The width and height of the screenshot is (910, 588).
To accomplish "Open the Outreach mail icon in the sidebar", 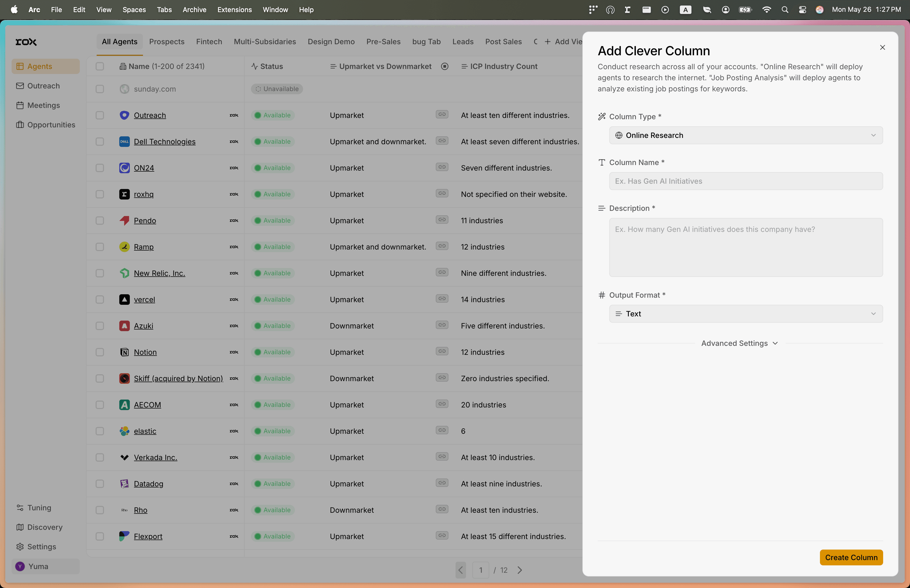I will pyautogui.click(x=20, y=86).
